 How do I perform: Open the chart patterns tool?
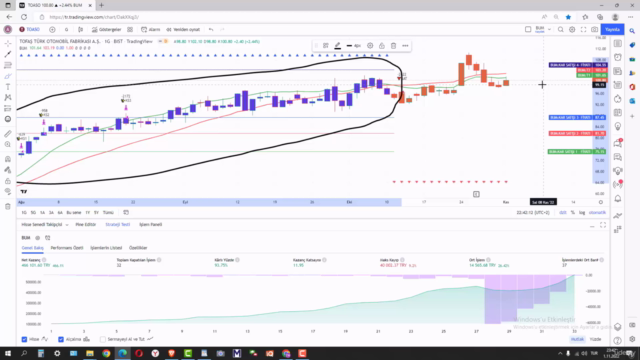coord(8,97)
